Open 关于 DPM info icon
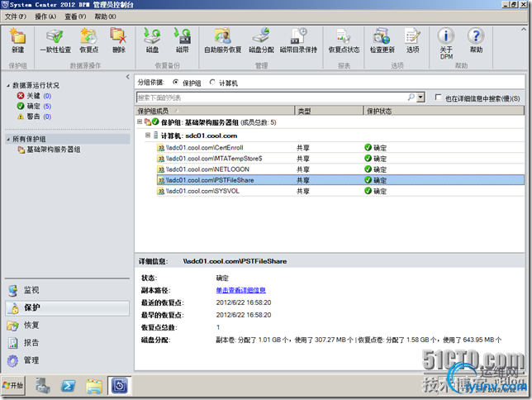Screen dimensions: 532x400 tap(446, 43)
